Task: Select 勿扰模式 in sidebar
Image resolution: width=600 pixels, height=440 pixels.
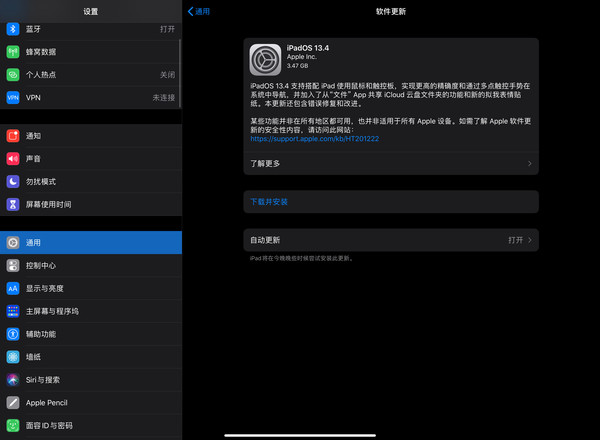Action: (x=91, y=181)
